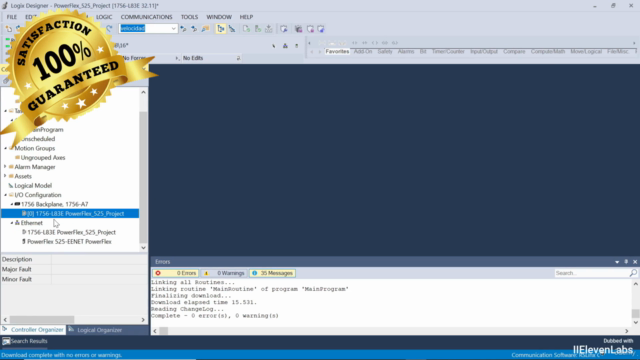Image resolution: width=640 pixels, height=360 pixels.
Task: Open the COMMUNICATIONS menu
Action: [147, 17]
